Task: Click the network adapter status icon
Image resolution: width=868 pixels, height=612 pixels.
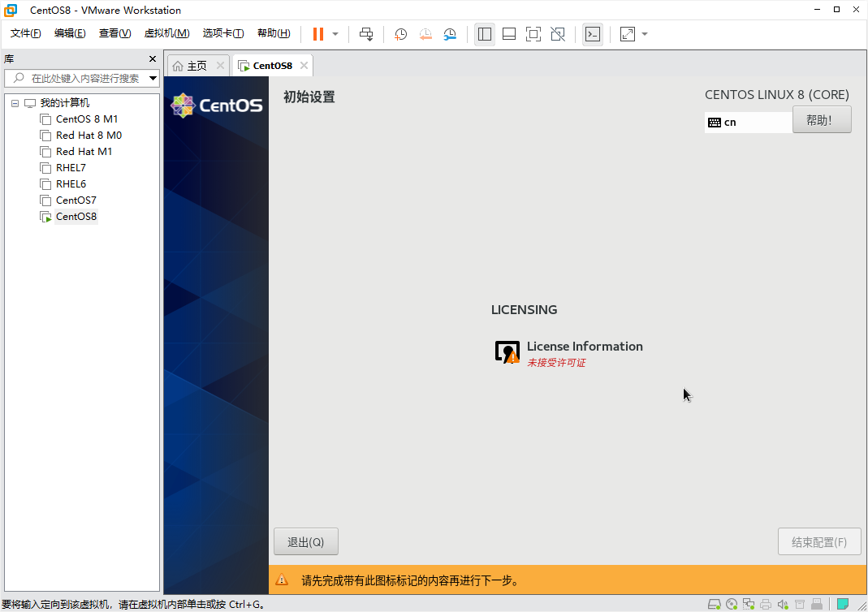Action: click(749, 604)
